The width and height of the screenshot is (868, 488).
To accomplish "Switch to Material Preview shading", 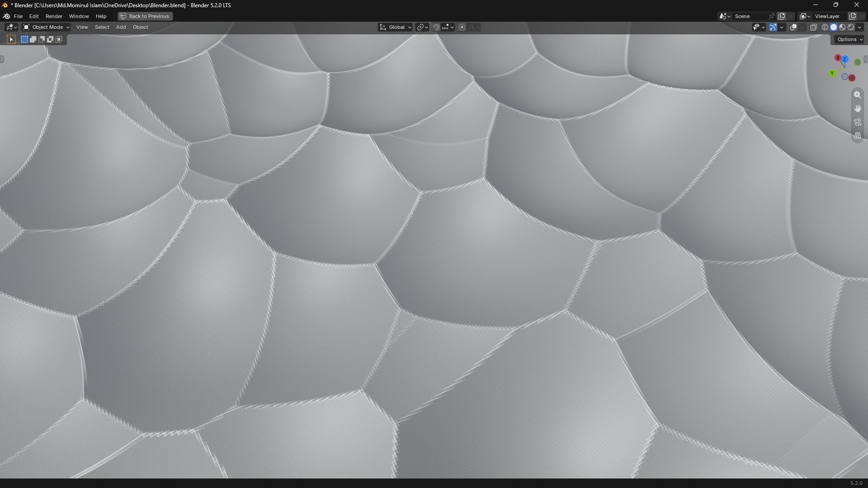I will [x=842, y=27].
